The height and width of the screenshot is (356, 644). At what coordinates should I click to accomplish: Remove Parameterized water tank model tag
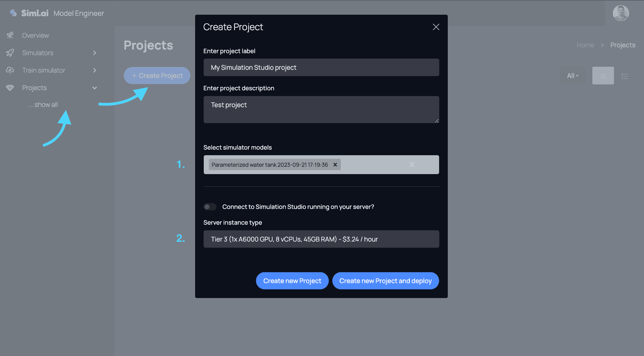coord(335,165)
